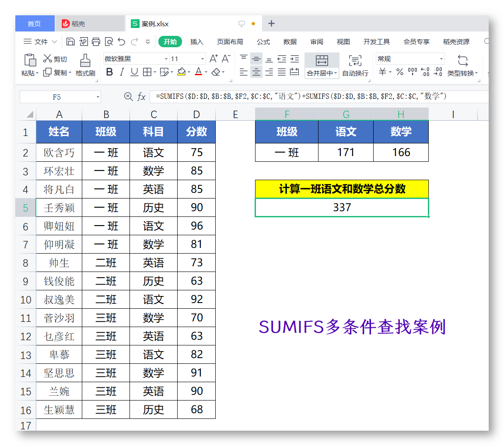Click the 类型转换 button
Screen dimensions: 504x446
(462, 66)
